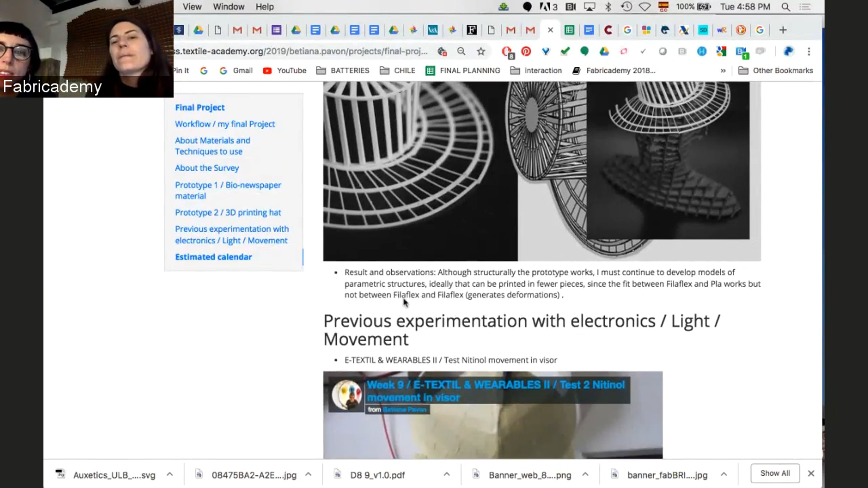
Task: Open Chrome's three-dot menu
Action: coord(809,51)
